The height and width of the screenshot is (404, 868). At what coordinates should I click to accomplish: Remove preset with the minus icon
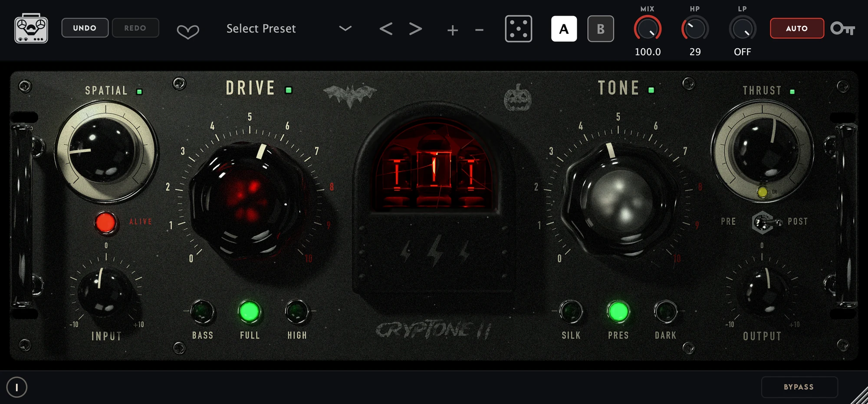479,30
